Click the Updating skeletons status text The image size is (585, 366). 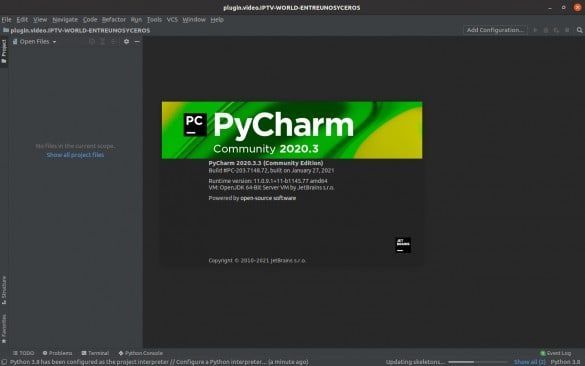(x=415, y=362)
